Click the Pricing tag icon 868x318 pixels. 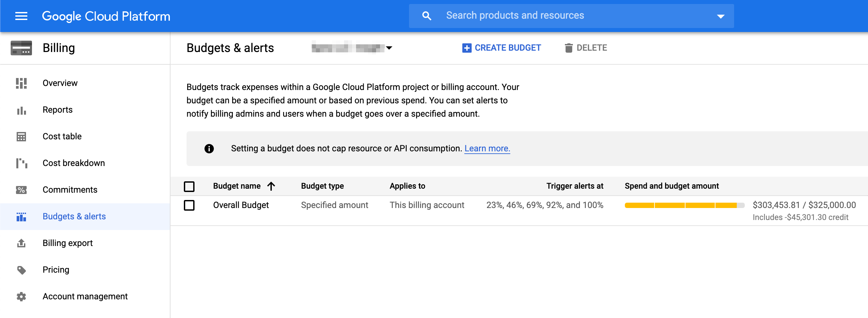click(21, 270)
